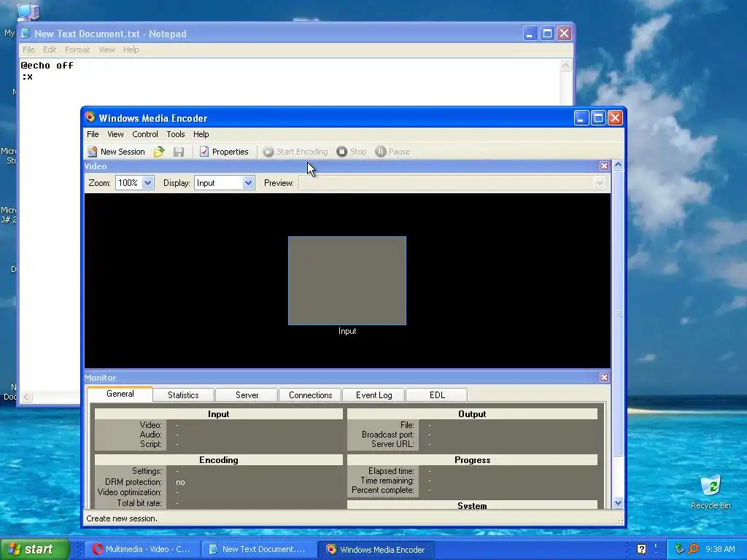Screen dimensions: 747x560
Task: Click the Progress section header
Action: tap(472, 460)
